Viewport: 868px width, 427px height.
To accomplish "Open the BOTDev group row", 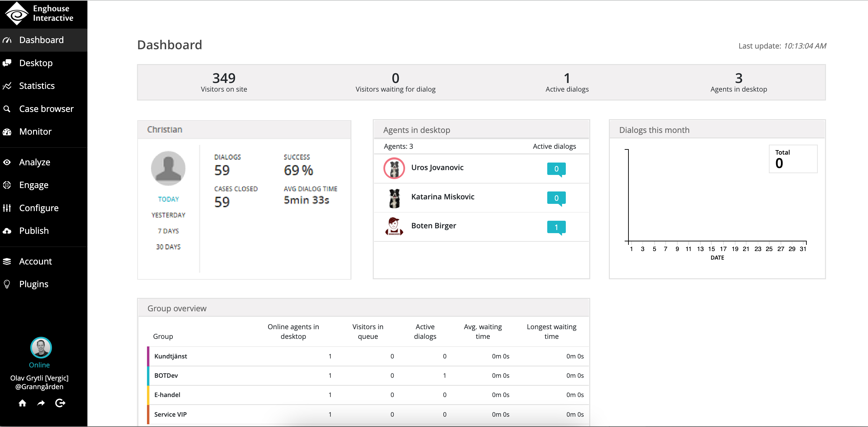I will pyautogui.click(x=166, y=375).
